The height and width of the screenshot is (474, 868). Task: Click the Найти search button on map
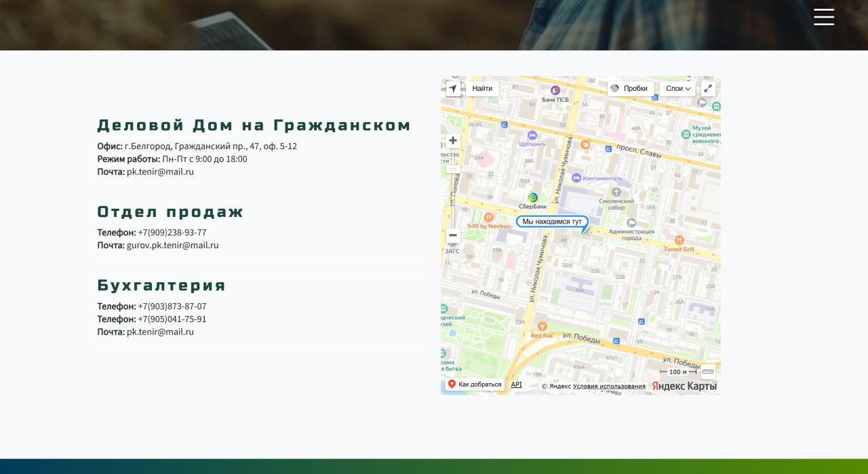[x=482, y=89]
